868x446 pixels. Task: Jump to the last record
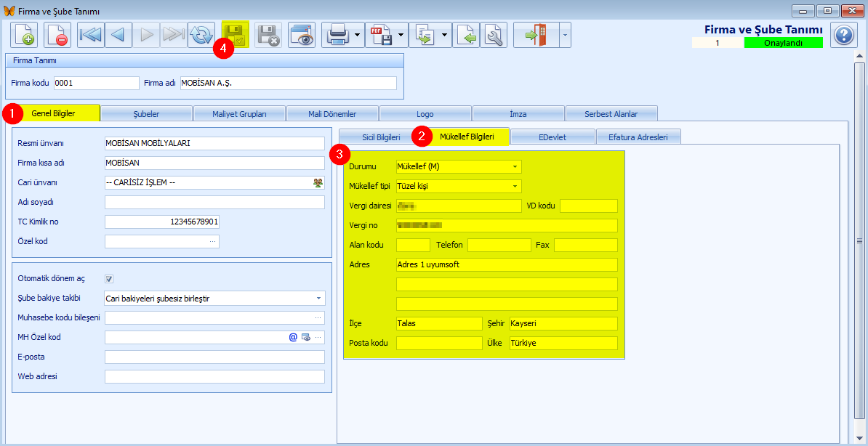click(x=174, y=36)
